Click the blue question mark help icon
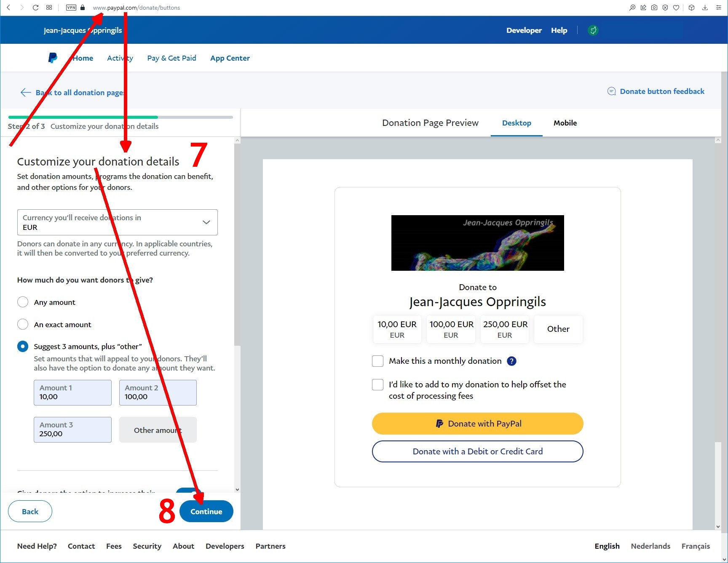 511,361
